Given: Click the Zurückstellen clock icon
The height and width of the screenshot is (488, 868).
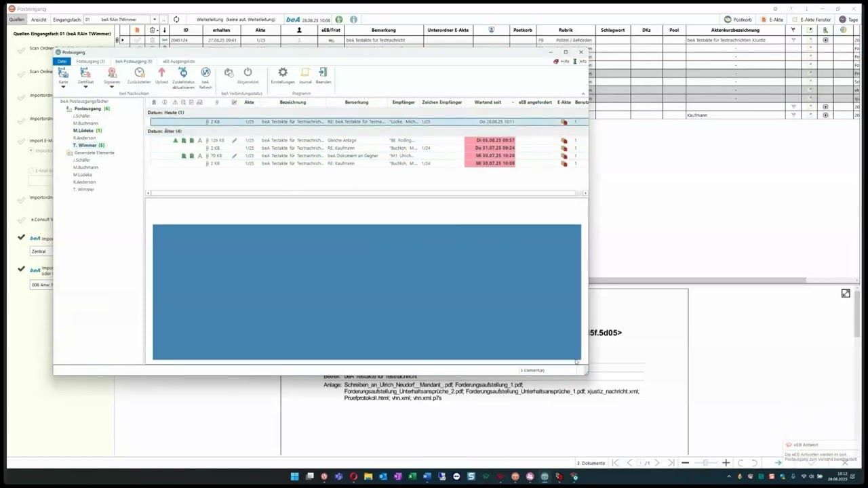Looking at the screenshot, I should [139, 73].
